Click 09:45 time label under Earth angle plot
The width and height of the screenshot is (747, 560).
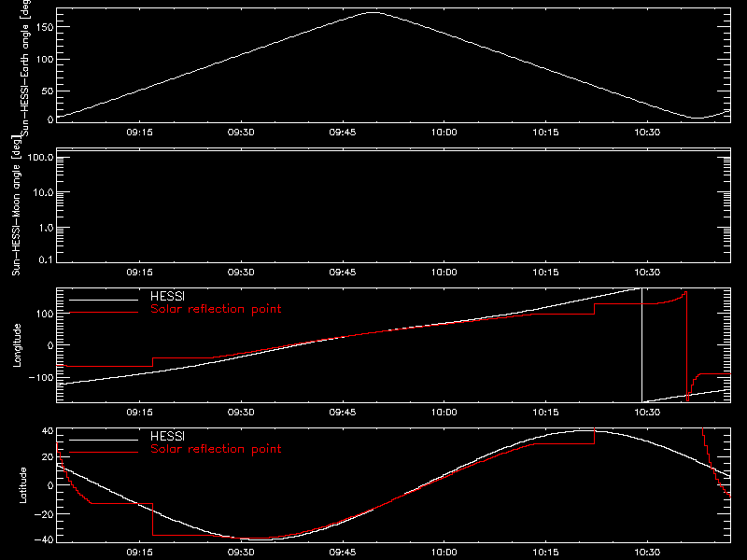tap(343, 133)
